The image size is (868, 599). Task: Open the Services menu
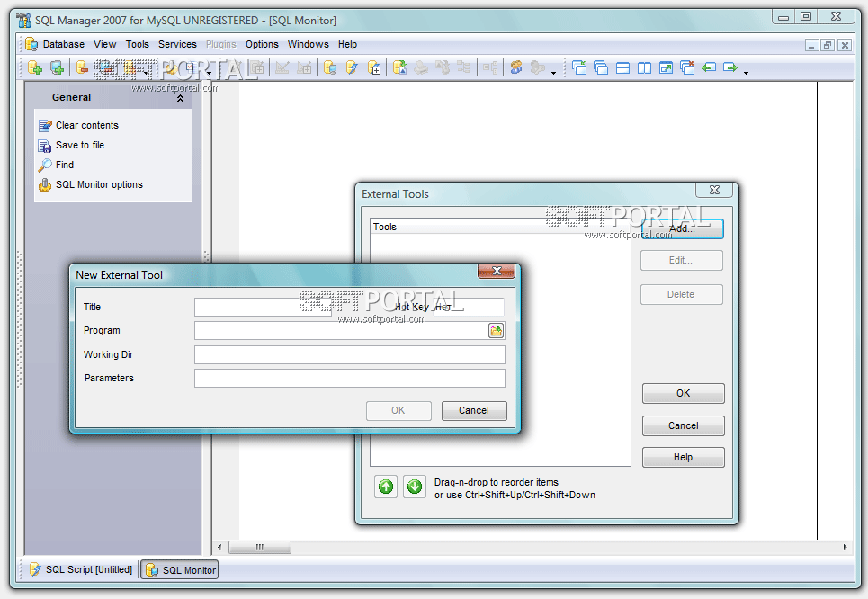click(177, 44)
